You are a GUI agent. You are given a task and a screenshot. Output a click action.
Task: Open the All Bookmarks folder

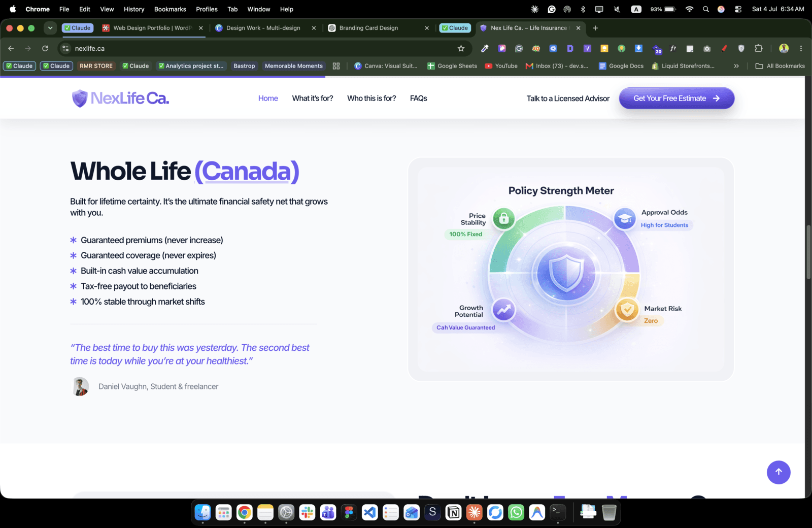tap(780, 66)
